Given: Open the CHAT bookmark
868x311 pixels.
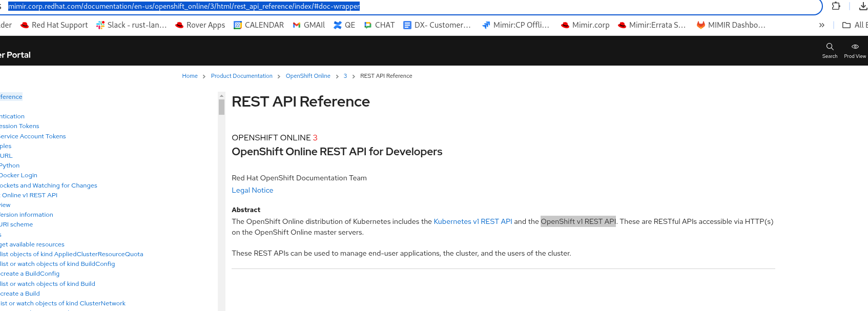Looking at the screenshot, I should pos(379,25).
